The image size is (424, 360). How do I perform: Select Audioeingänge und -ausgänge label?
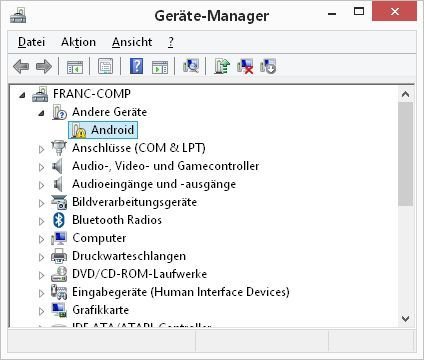[154, 184]
